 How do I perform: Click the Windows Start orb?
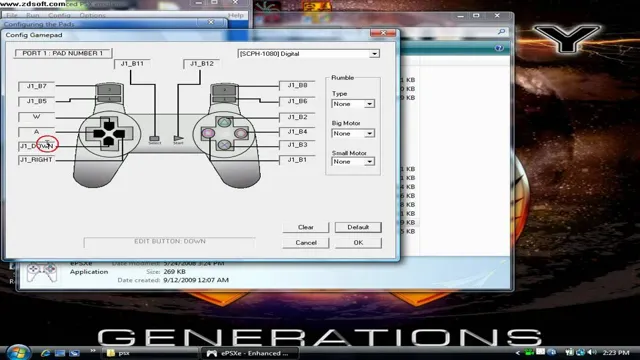pos(18,353)
